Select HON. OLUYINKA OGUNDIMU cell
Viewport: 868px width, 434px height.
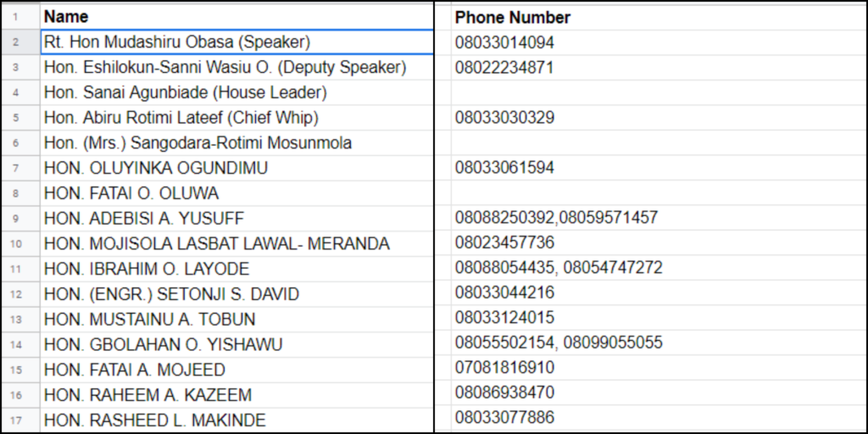pyautogui.click(x=156, y=168)
